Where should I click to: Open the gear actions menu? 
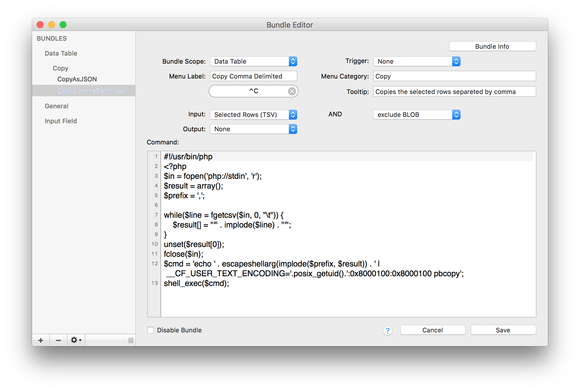coord(76,340)
